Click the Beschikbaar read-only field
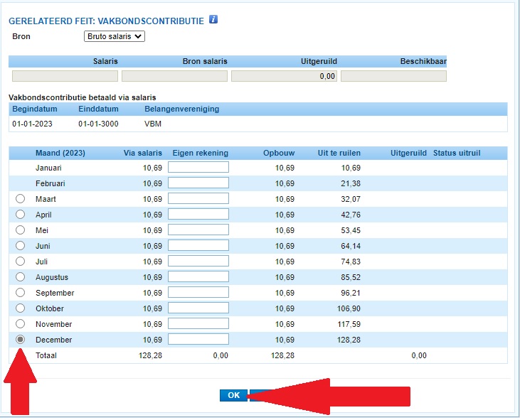 pyautogui.click(x=393, y=76)
